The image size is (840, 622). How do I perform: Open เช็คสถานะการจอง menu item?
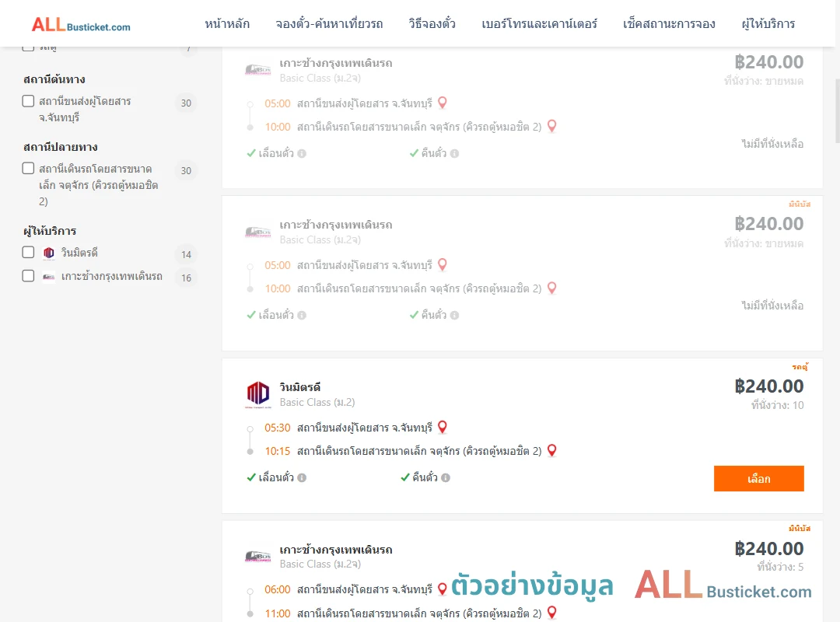pos(669,23)
